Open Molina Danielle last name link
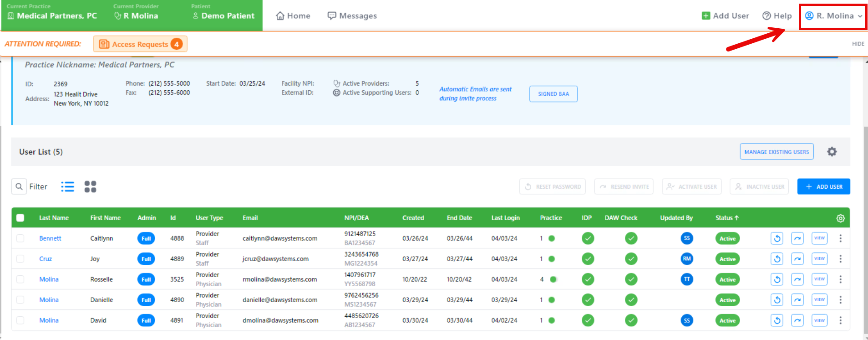 coord(49,300)
